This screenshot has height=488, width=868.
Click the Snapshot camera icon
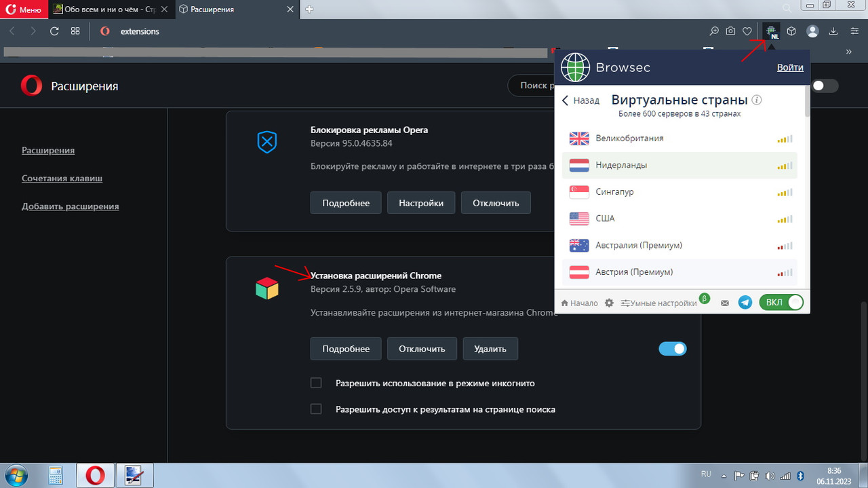730,31
